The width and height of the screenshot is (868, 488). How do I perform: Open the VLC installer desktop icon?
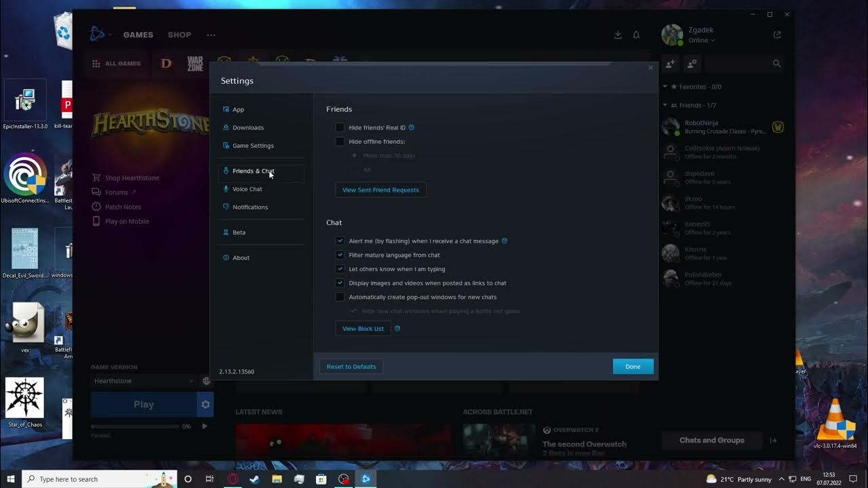tap(835, 425)
